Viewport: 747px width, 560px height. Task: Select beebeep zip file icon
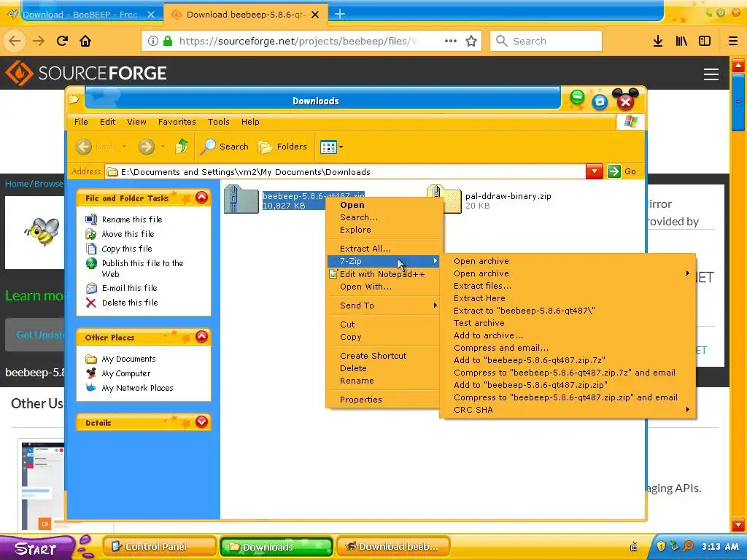click(x=241, y=199)
